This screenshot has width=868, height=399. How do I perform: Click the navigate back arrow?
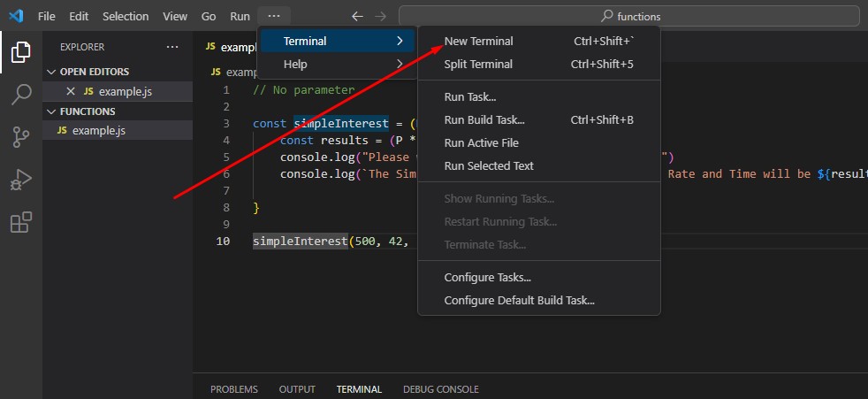pyautogui.click(x=357, y=17)
